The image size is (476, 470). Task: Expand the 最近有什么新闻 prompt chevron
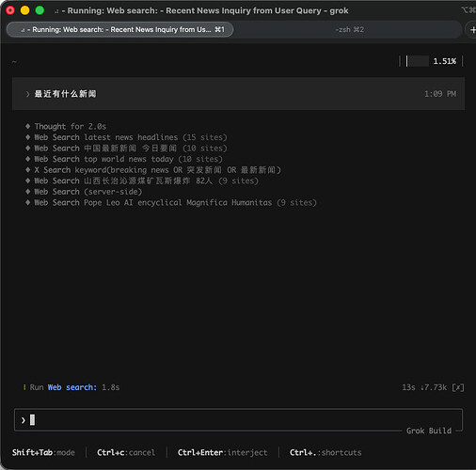[x=27, y=94]
